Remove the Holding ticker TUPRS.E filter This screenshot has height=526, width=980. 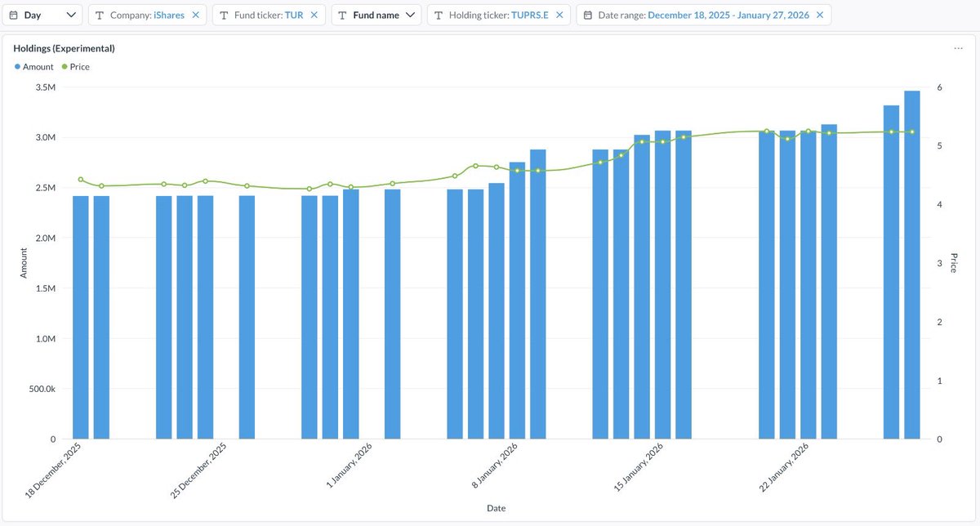[x=559, y=15]
